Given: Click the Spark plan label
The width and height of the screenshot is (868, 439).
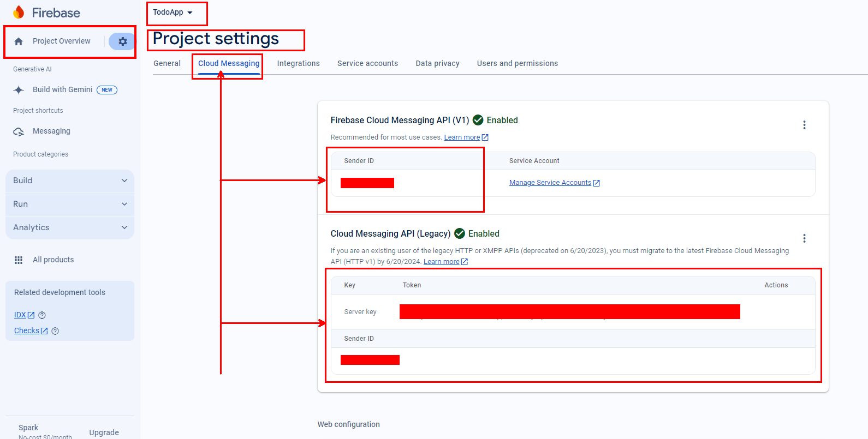Looking at the screenshot, I should pyautogui.click(x=28, y=428).
